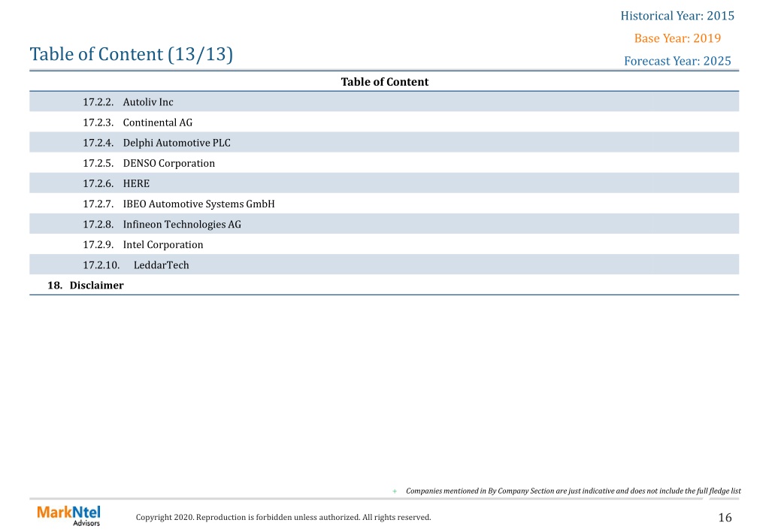The height and width of the screenshot is (532, 769).
Task: Select the '18. Disclaimer' heading
Action: [x=86, y=286]
